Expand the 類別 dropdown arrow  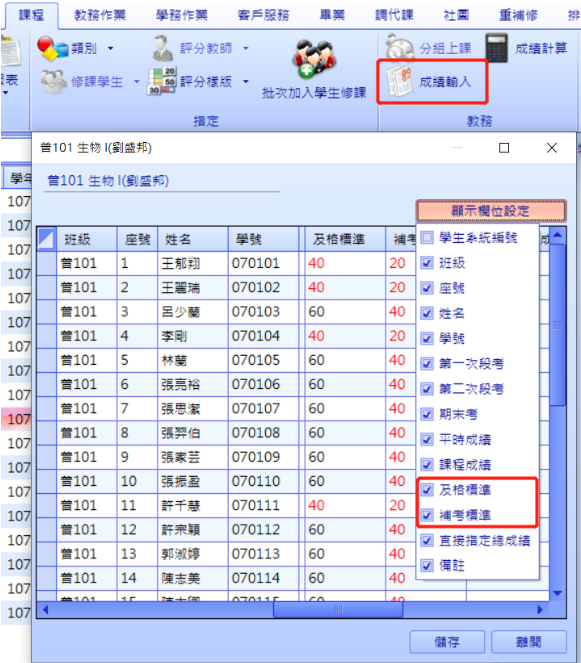tap(110, 48)
